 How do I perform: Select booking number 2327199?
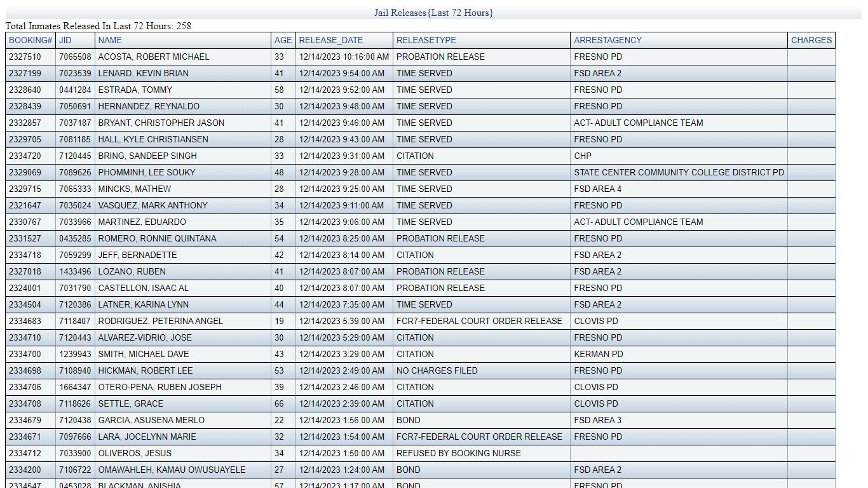click(25, 73)
